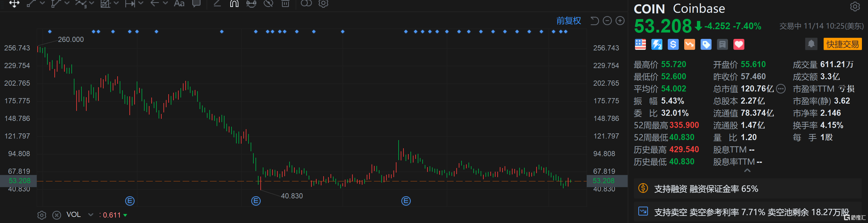Open quote panel settings gear
The width and height of the screenshot is (868, 223).
tap(855, 6)
